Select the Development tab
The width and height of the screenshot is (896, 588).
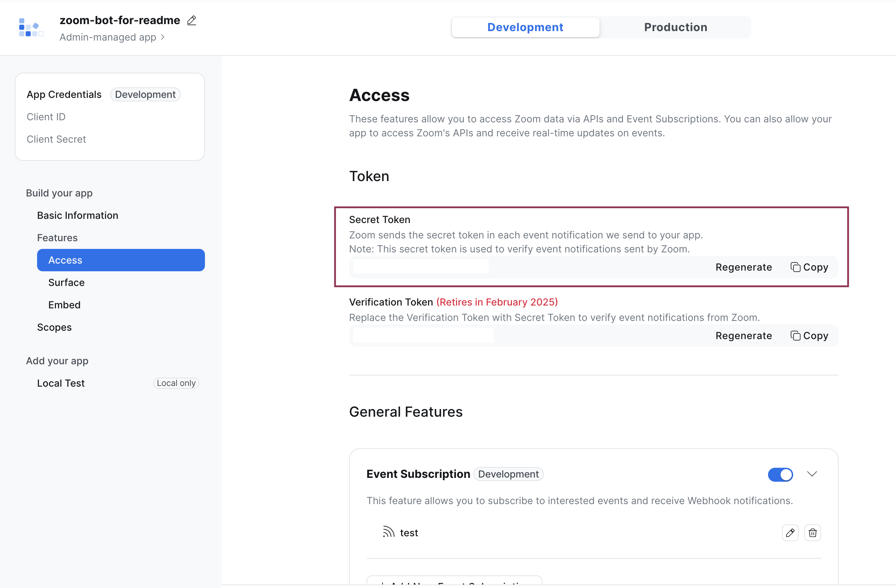tap(525, 27)
